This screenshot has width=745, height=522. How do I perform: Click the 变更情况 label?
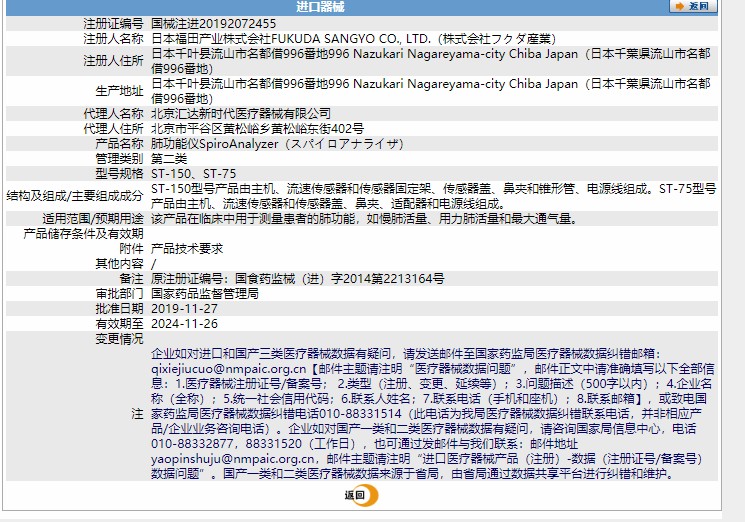(119, 339)
